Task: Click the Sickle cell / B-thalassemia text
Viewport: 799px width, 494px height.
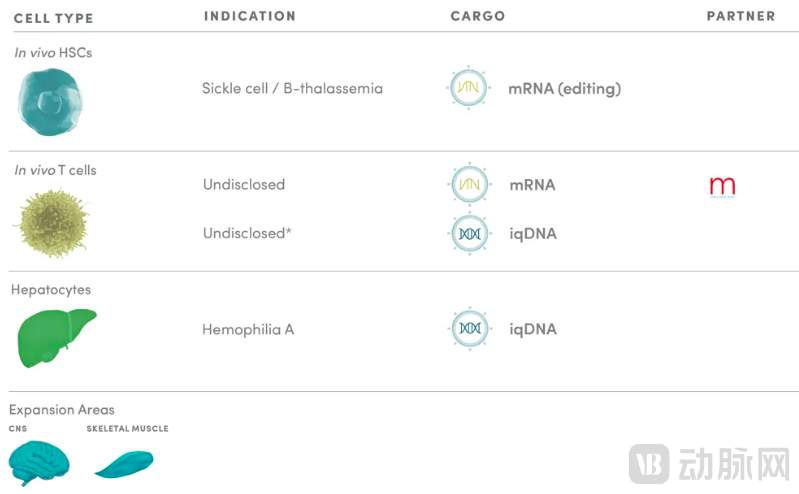Action: pyautogui.click(x=292, y=89)
